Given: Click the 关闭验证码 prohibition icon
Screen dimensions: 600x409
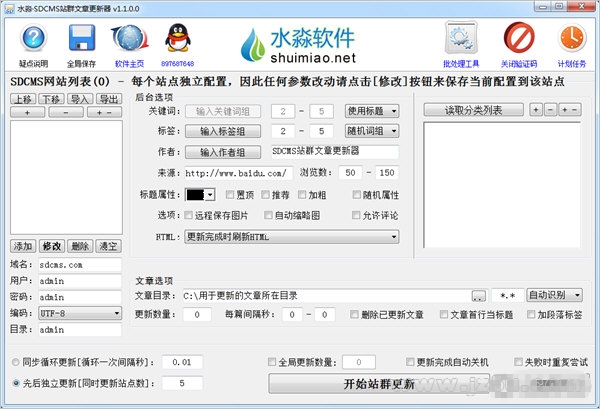Looking at the screenshot, I should pos(519,37).
